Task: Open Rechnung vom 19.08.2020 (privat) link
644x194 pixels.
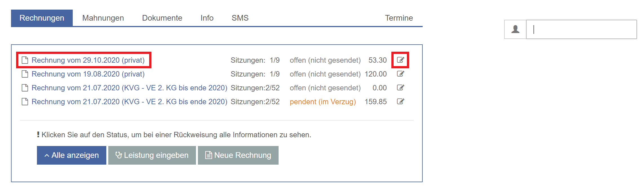Action: 88,74
